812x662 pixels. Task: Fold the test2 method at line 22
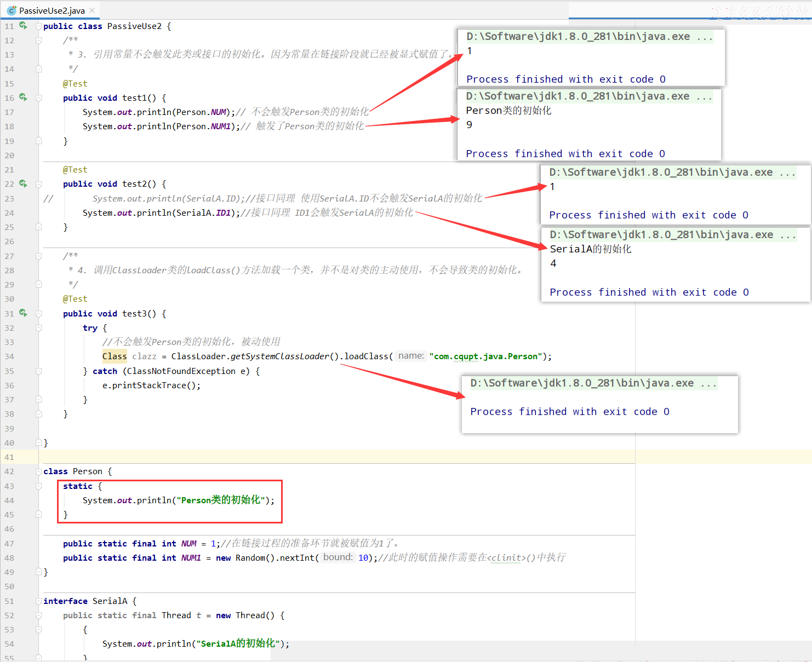tap(38, 184)
